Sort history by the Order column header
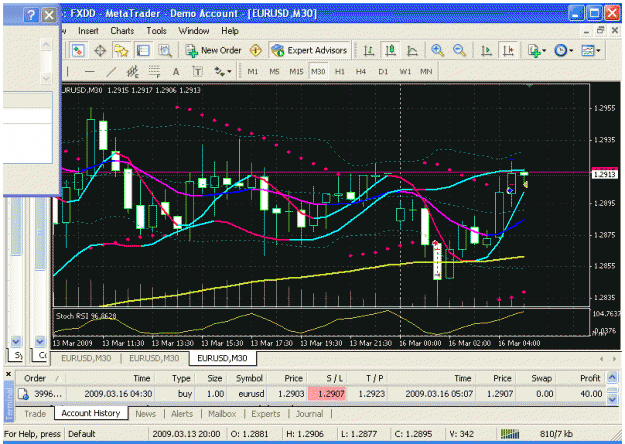Image resolution: width=625 pixels, height=444 pixels. [41, 378]
